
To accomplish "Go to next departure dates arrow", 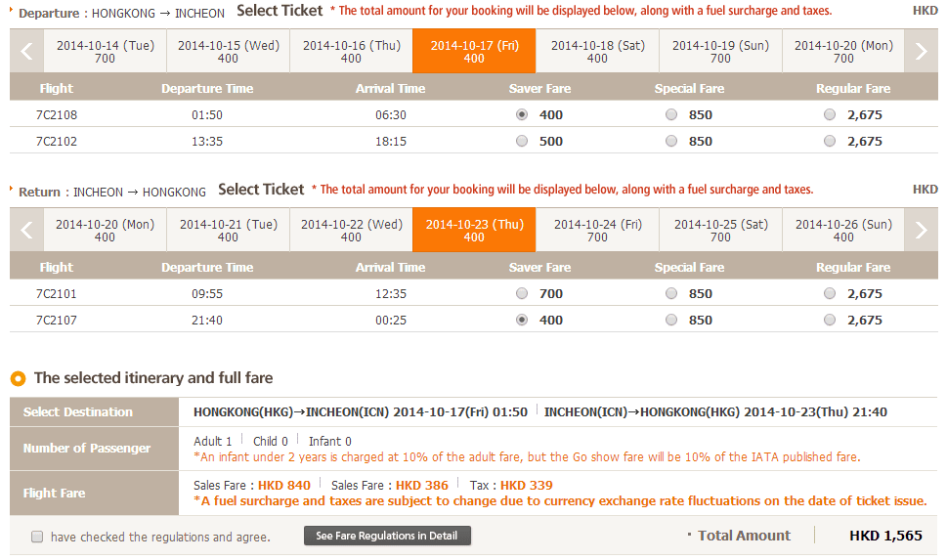I will point(921,52).
